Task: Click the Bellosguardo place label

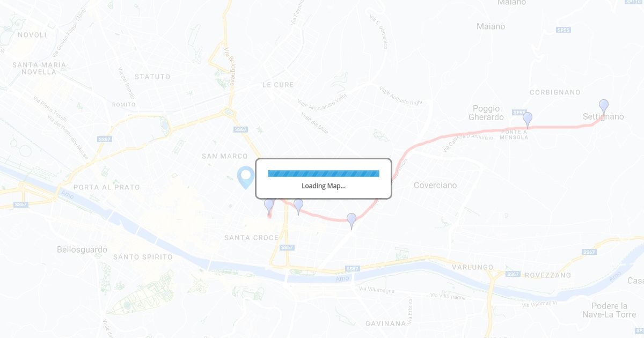Action: pos(82,249)
